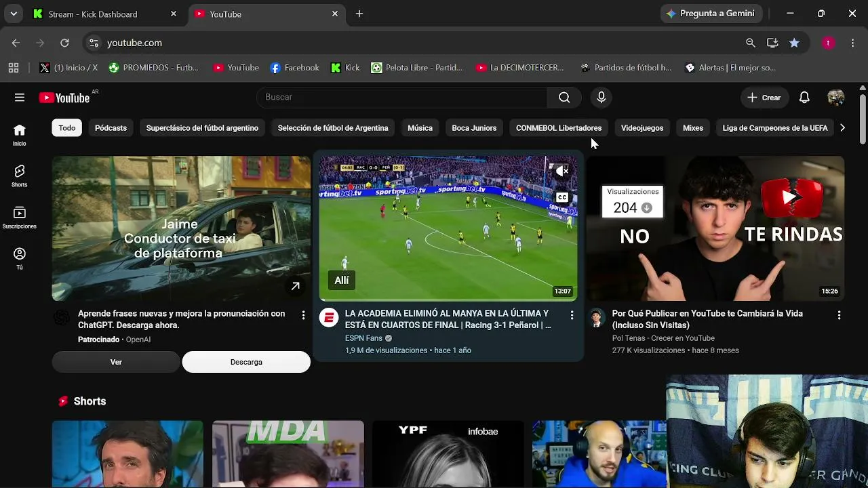This screenshot has height=488, width=868.
Task: Unmute the Racing video preview
Action: (x=562, y=171)
